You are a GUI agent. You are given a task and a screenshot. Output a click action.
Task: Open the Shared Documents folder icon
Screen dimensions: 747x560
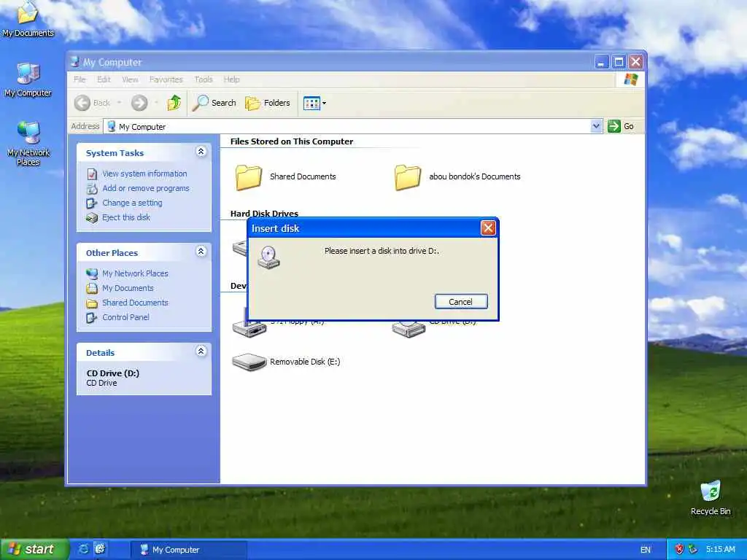pyautogui.click(x=249, y=177)
